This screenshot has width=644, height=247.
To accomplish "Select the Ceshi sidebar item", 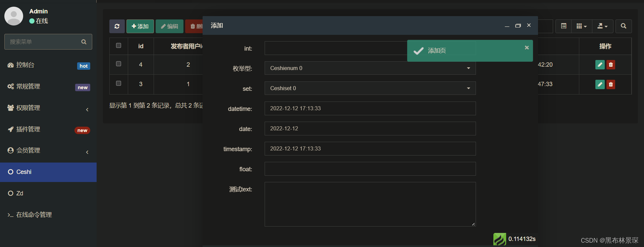I will 48,172.
